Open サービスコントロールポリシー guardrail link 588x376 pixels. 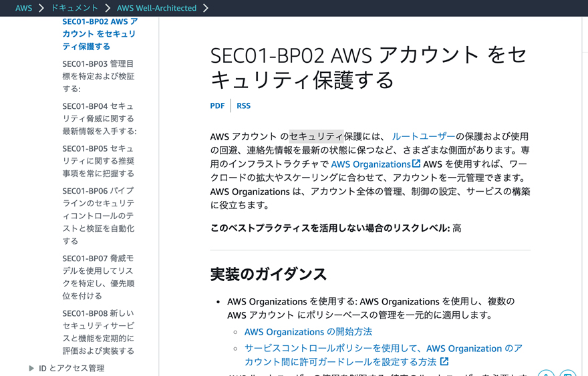[384, 355]
